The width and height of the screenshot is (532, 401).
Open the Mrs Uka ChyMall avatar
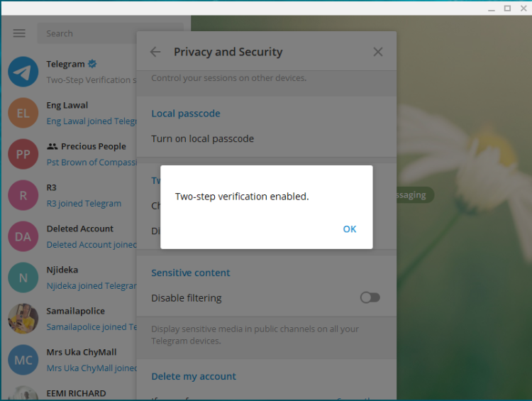[x=23, y=360]
